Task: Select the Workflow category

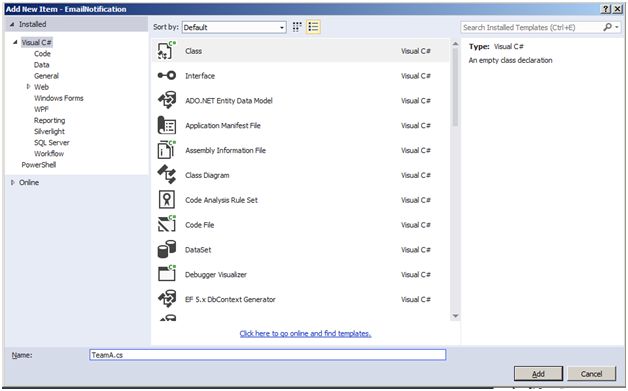Action: 49,153
